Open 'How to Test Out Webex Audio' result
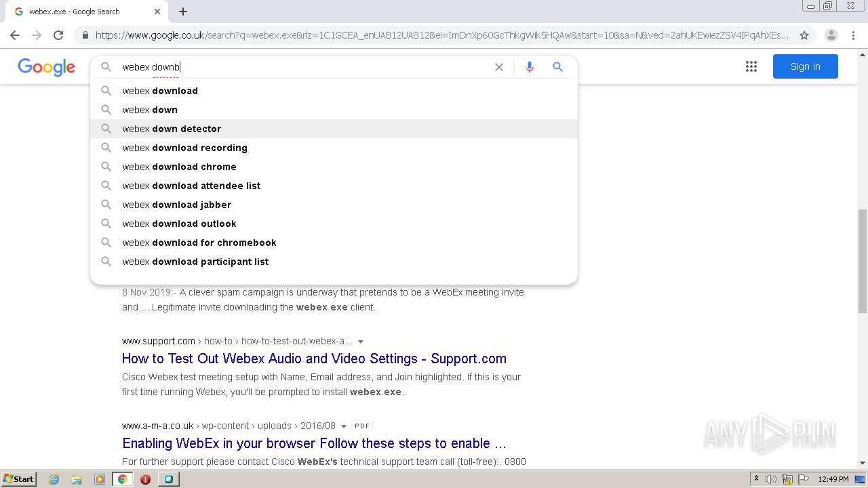Image resolution: width=868 pixels, height=488 pixels. pyautogui.click(x=314, y=359)
